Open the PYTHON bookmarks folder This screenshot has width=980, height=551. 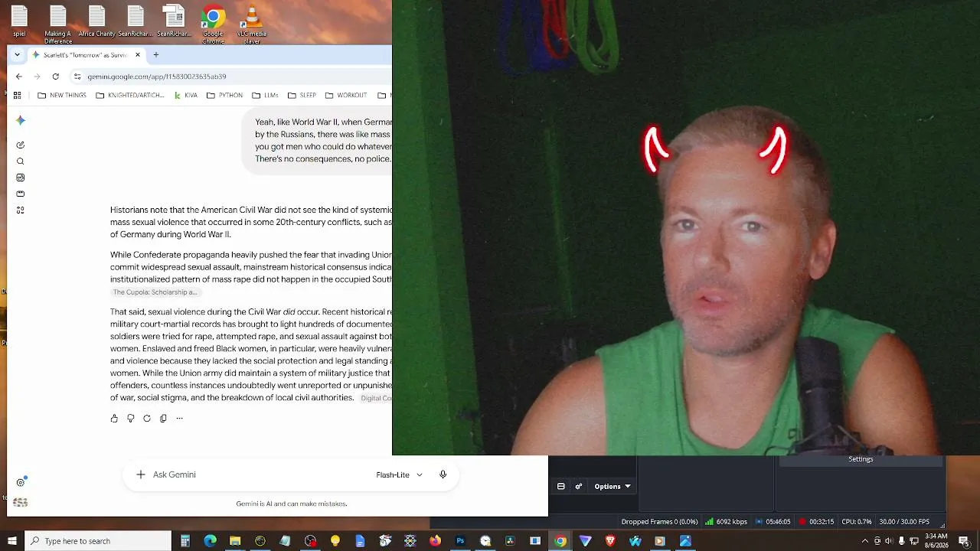click(224, 96)
